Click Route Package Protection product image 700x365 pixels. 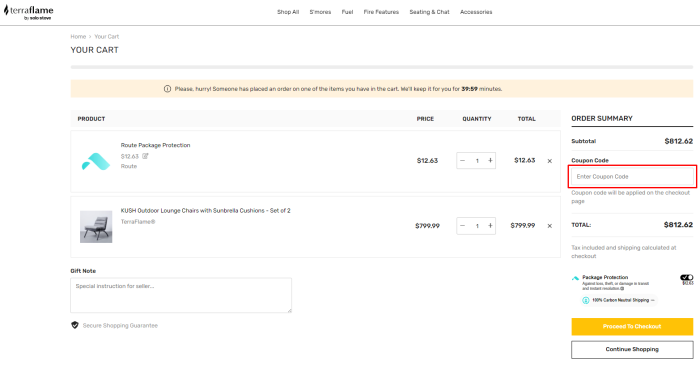[96, 161]
